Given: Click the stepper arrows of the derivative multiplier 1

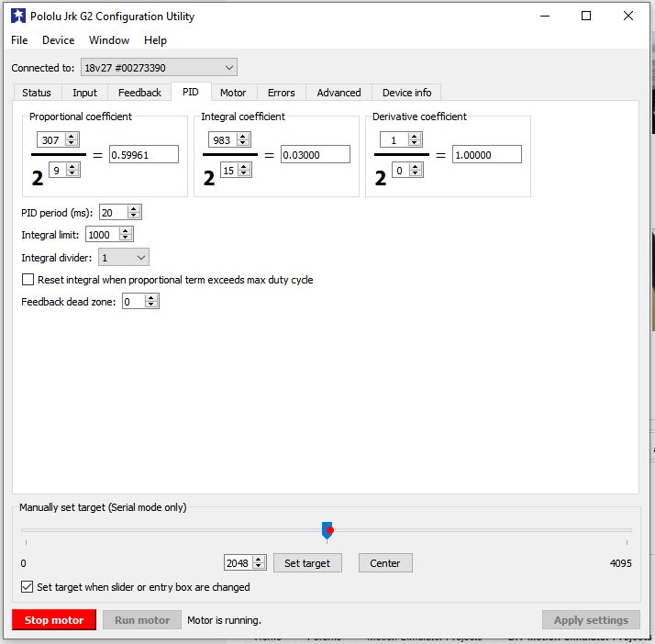Looking at the screenshot, I should [415, 140].
